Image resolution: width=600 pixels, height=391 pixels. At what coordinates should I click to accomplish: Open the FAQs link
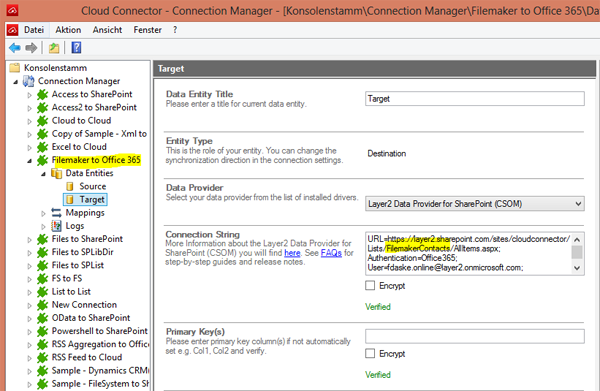click(x=331, y=253)
